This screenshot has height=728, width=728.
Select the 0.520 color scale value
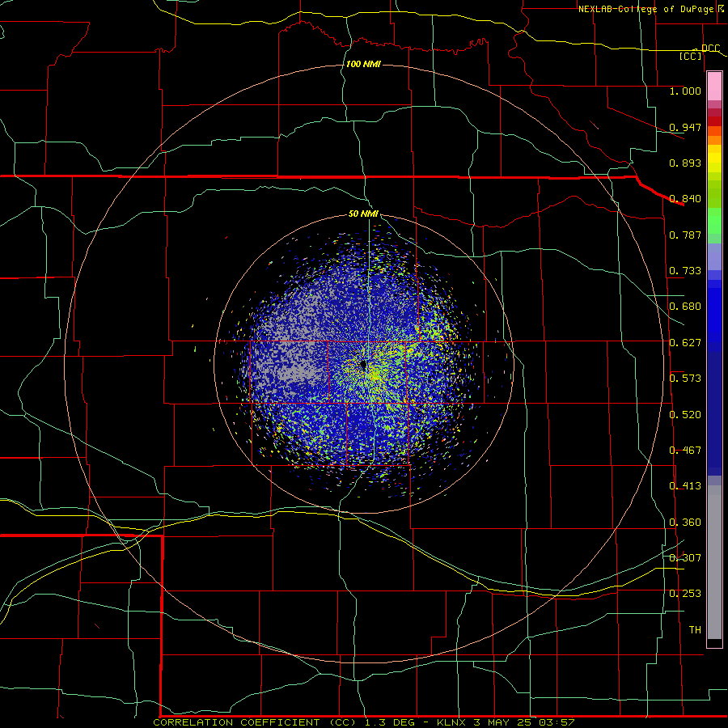(x=685, y=415)
